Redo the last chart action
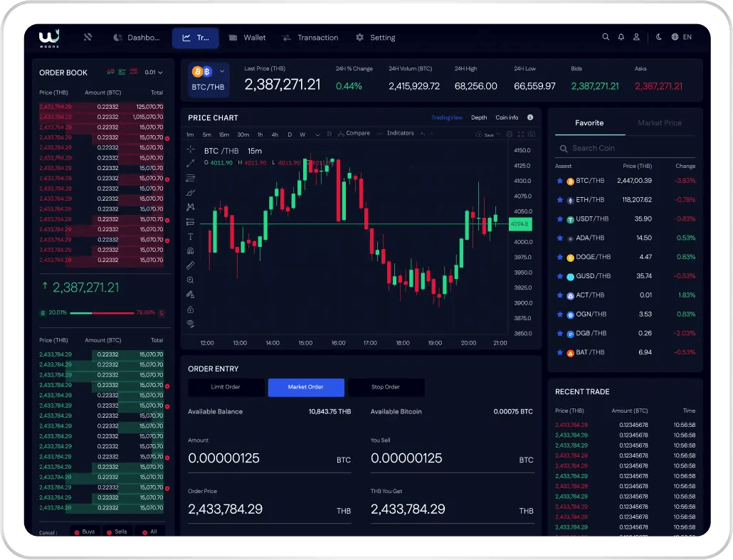Image resolution: width=733 pixels, height=560 pixels. 431,134
